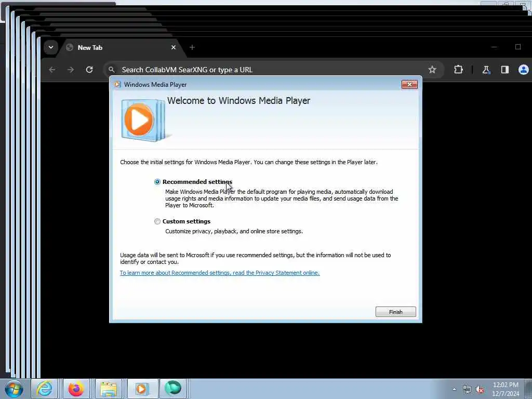Image resolution: width=532 pixels, height=399 pixels.
Task: Click Finish in the Windows Media Player dialog
Action: pyautogui.click(x=395, y=312)
